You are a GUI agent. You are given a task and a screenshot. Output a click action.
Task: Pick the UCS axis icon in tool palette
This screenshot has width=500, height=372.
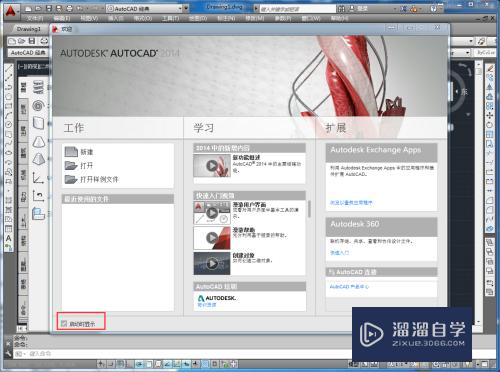[x=39, y=177]
